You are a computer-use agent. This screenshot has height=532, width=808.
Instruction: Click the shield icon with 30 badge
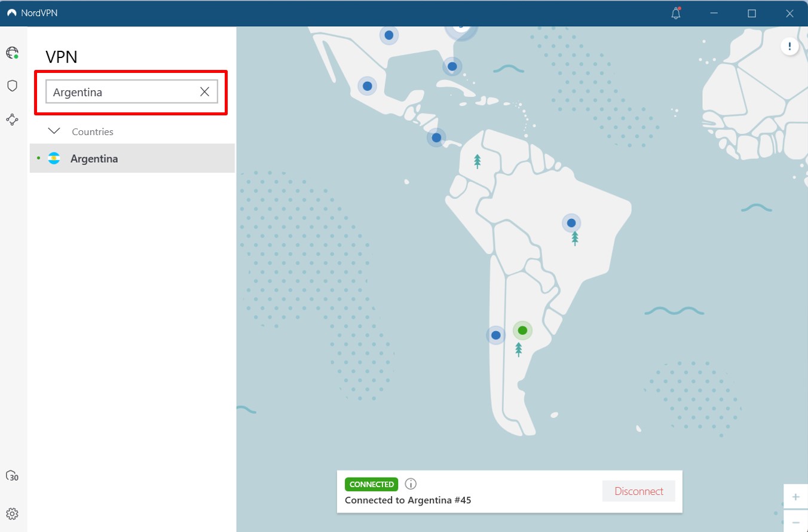[x=12, y=476]
